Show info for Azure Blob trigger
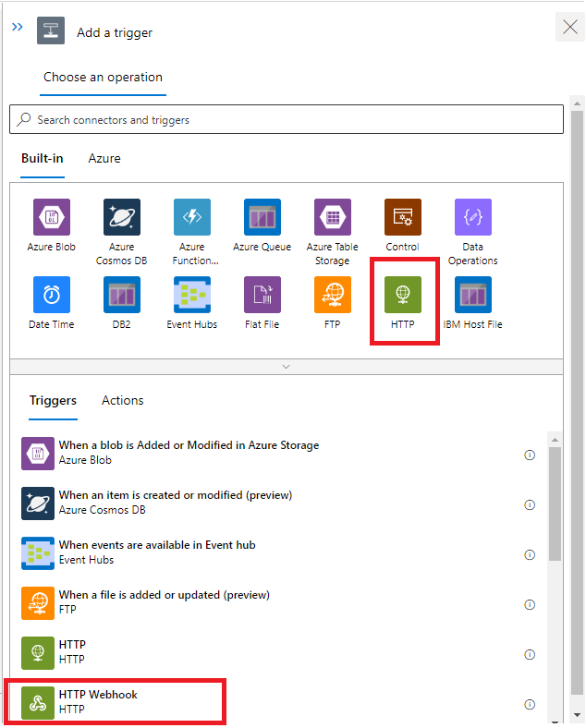The image size is (586, 728). pos(530,455)
